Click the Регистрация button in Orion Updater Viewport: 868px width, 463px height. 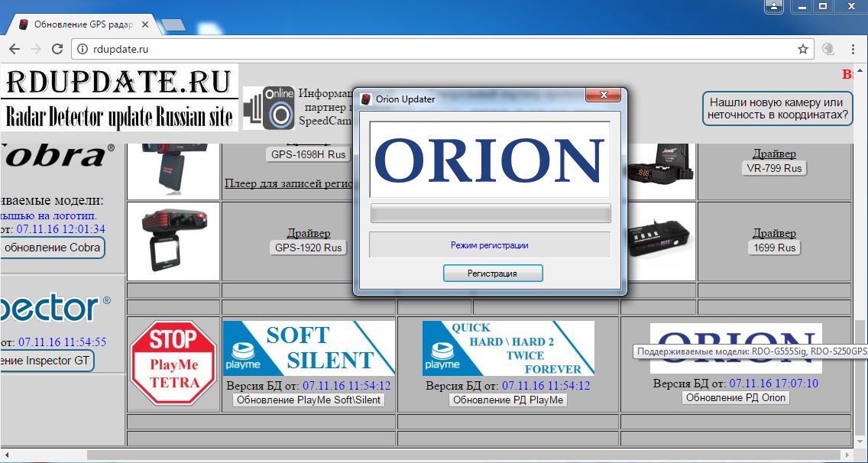(x=493, y=273)
